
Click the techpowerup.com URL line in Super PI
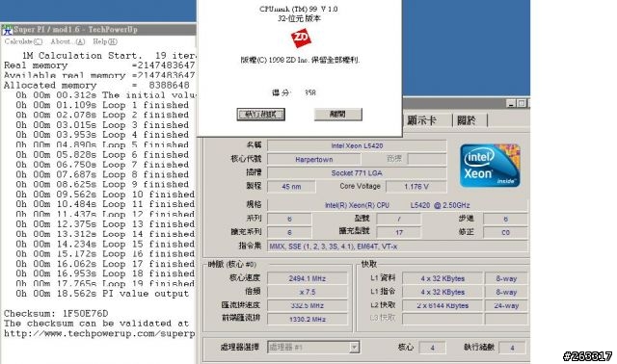click(99, 333)
